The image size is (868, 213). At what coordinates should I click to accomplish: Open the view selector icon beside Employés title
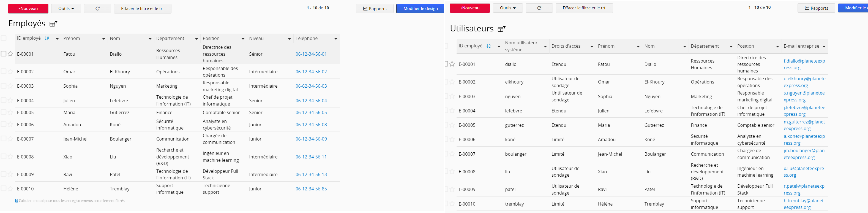[53, 24]
